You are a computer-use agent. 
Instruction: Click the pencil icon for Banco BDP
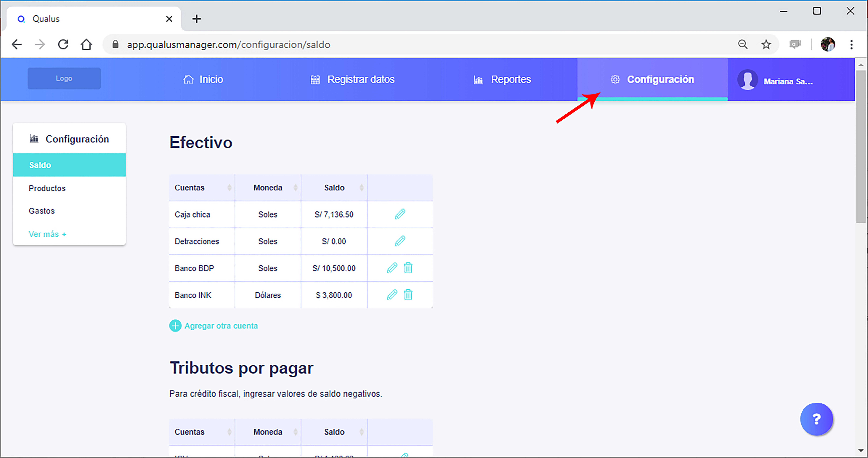(x=392, y=268)
